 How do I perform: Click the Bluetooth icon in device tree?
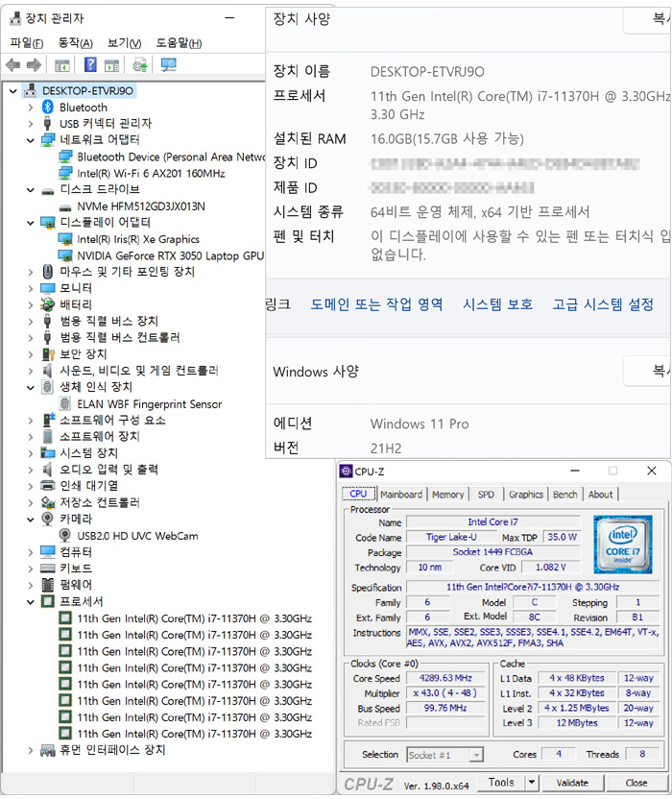pos(47,107)
